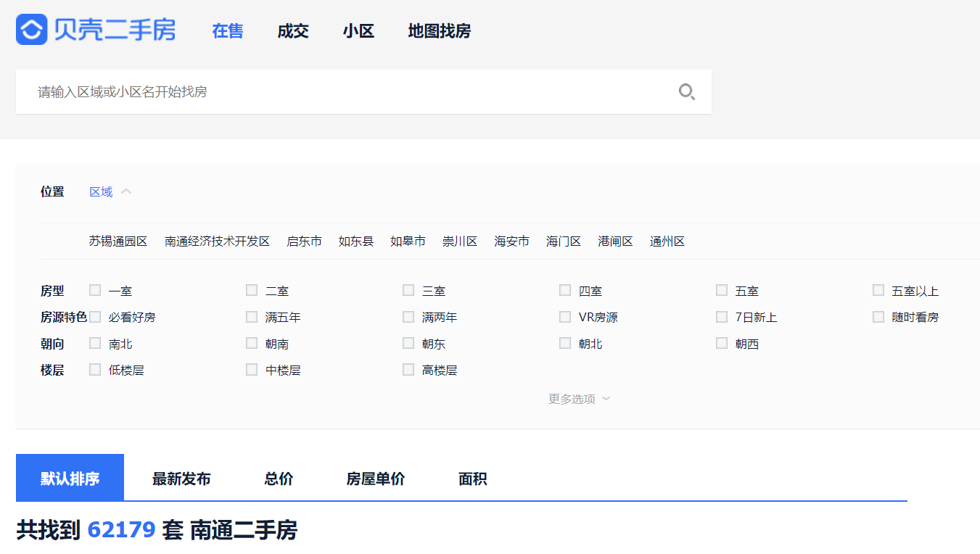This screenshot has height=554, width=980.
Task: Sort by 房屋单价 unit price
Action: click(375, 478)
